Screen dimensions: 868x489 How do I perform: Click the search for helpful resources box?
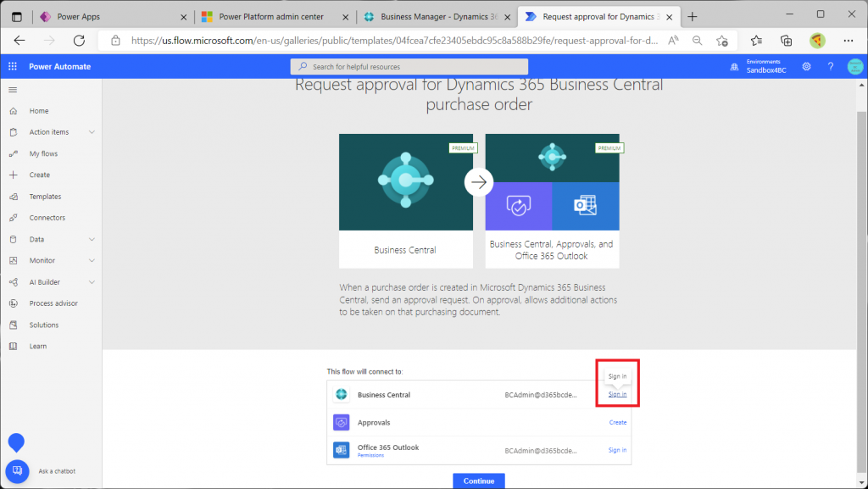pos(409,66)
